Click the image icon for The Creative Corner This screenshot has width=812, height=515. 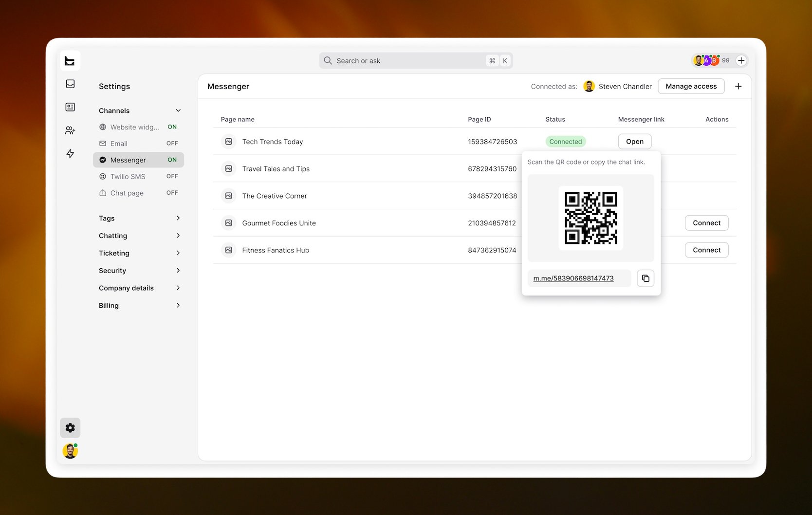pos(228,196)
